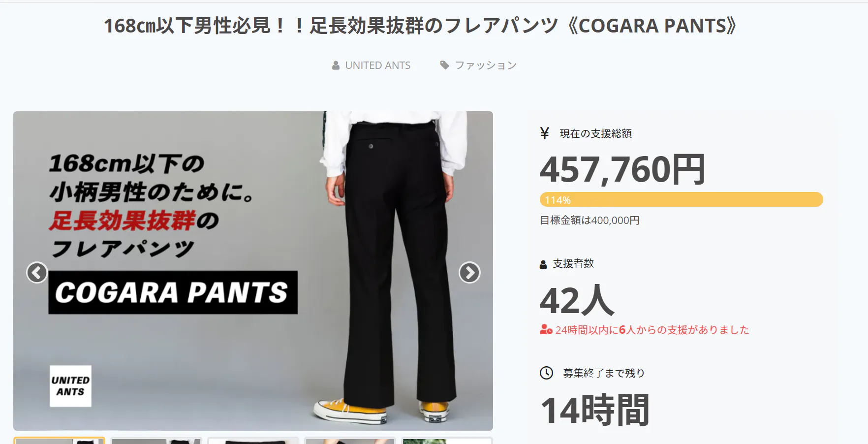Screen dimensions: 868x444
Task: Advance carousel with the right arrow
Action: pos(469,273)
